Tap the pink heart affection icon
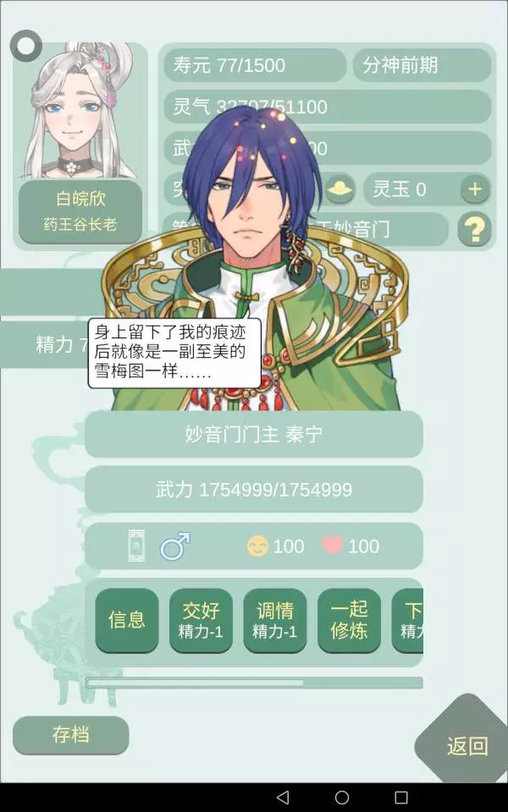This screenshot has width=508, height=812. pyautogui.click(x=333, y=546)
